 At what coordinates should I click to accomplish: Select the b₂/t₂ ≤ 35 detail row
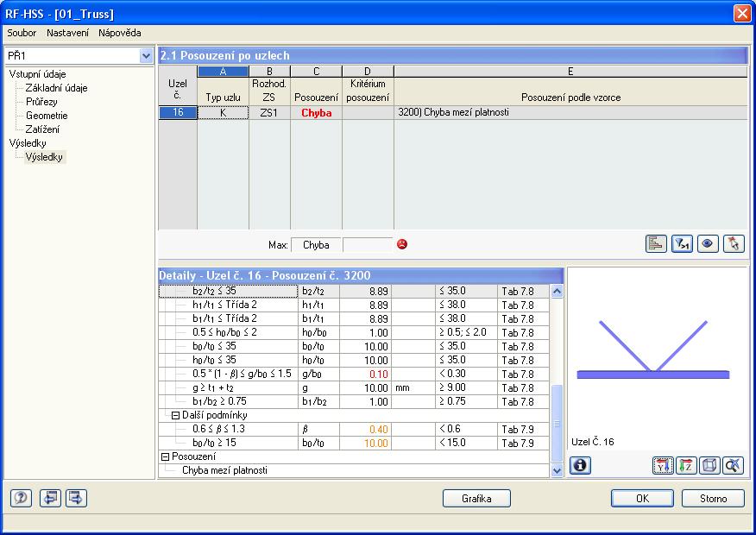click(x=354, y=291)
